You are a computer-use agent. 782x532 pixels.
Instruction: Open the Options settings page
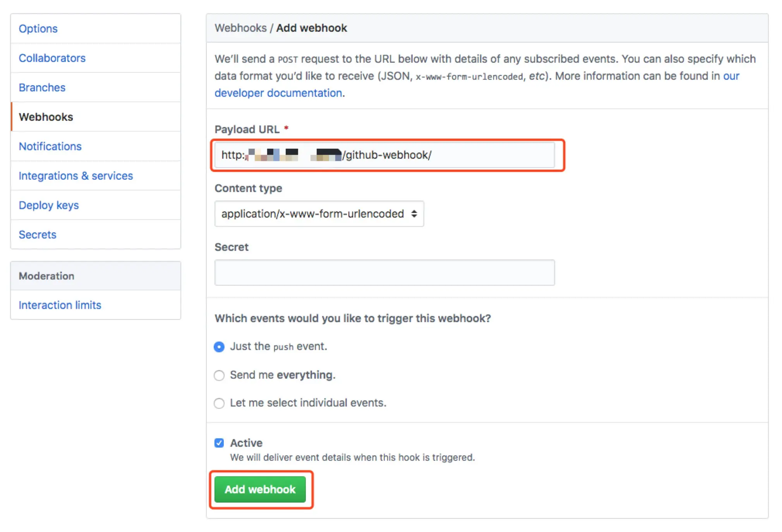38,29
